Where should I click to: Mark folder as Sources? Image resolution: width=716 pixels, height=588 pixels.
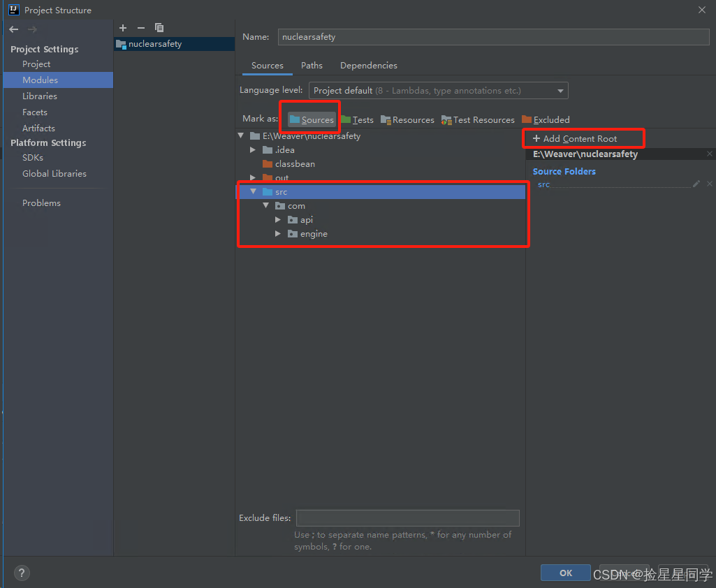tap(312, 119)
